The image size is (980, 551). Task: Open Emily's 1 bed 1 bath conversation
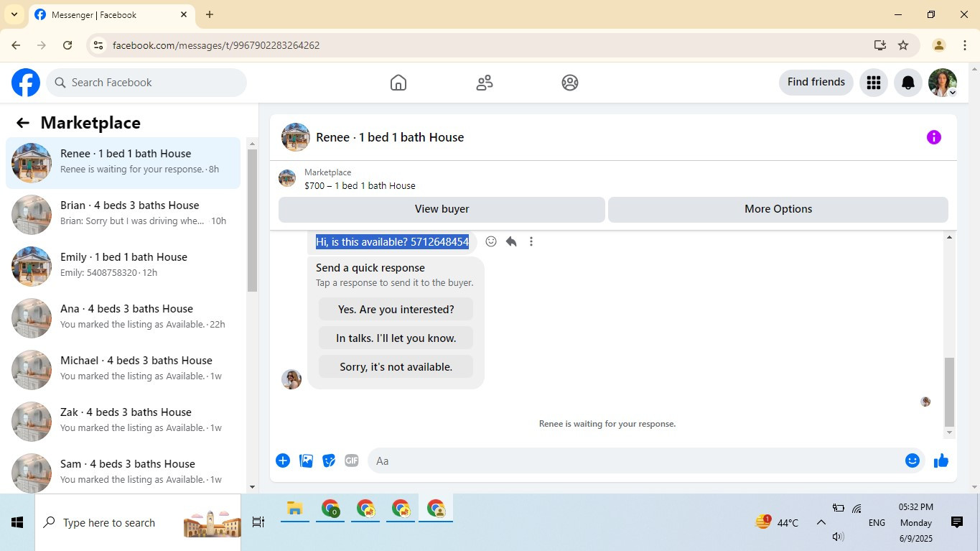click(123, 267)
